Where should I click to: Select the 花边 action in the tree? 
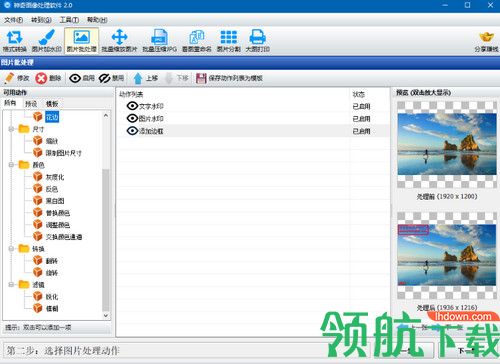(52, 117)
